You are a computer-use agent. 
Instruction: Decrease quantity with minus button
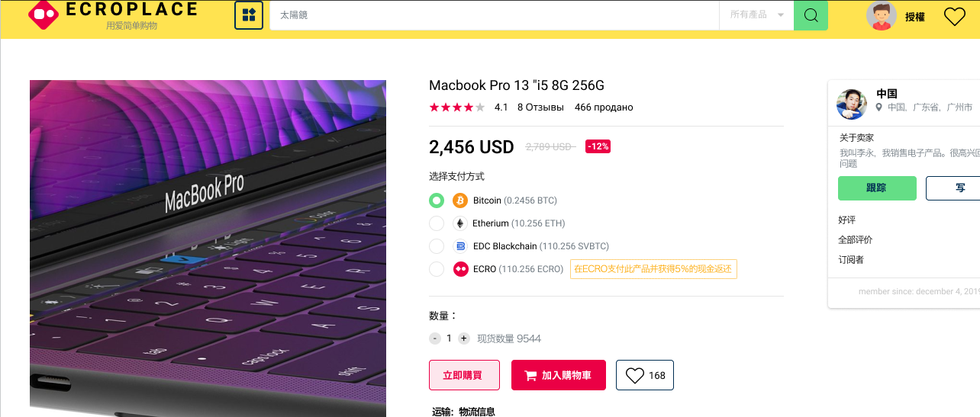[x=435, y=338]
